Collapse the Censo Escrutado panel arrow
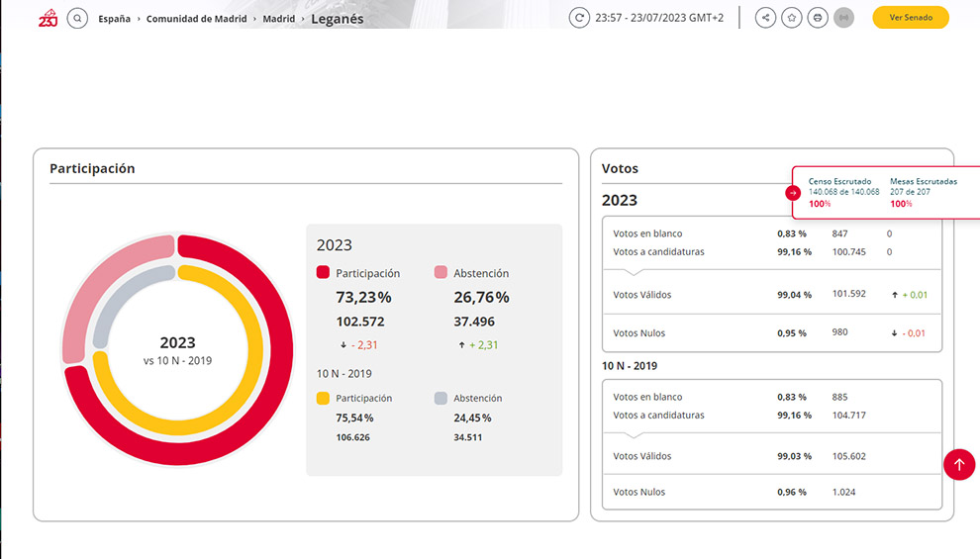Image resolution: width=980 pixels, height=559 pixels. [793, 193]
